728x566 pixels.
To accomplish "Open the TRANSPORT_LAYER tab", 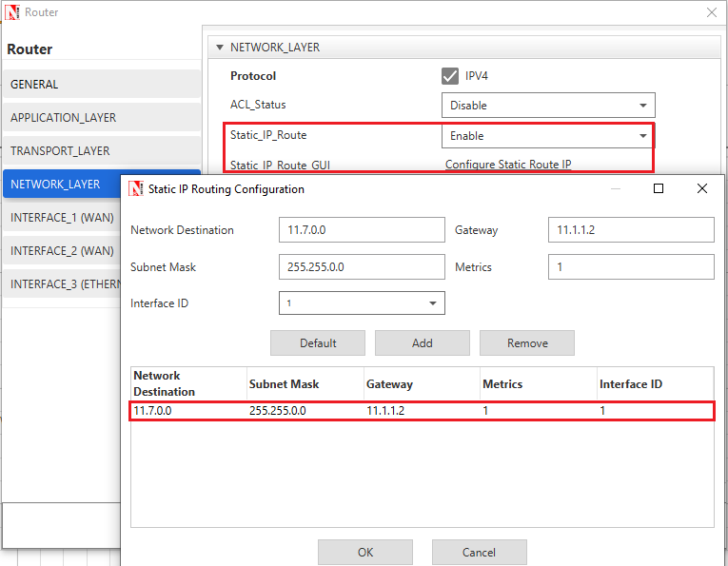I will pos(101,151).
